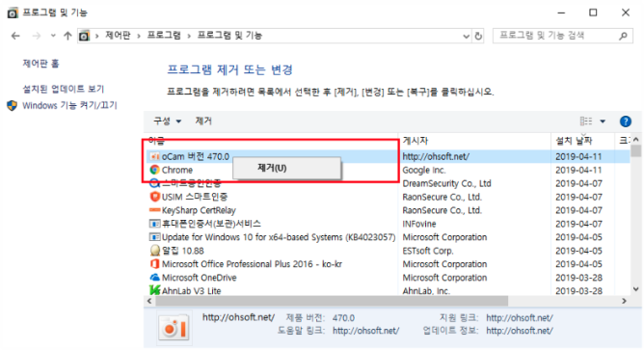Screen dimensions: 644x350
Task: Select the 휴대폰인증서(보관)서비스 entry
Action: coord(211,224)
